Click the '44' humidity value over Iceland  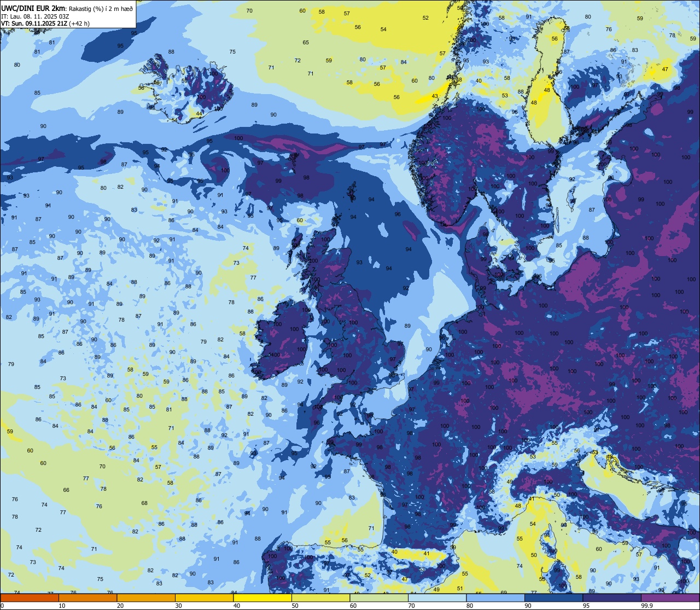[199, 114]
